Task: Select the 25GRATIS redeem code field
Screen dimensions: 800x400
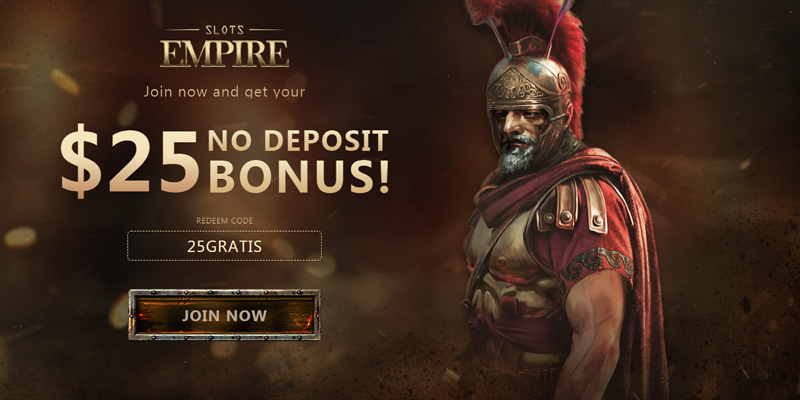Action: click(224, 246)
